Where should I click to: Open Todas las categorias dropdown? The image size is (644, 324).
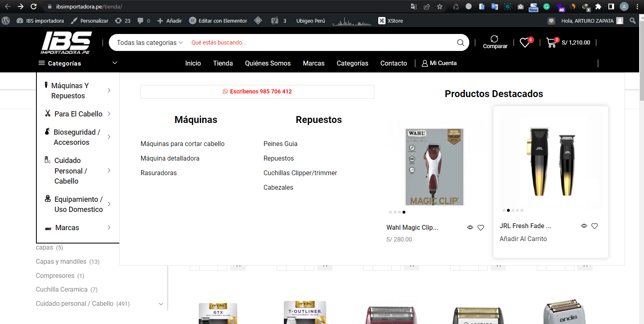(x=150, y=42)
